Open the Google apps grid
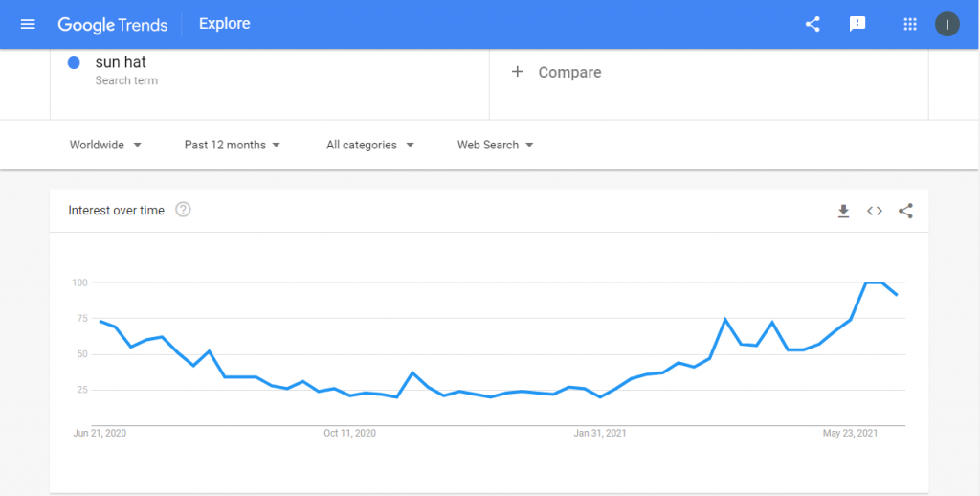 [x=910, y=24]
